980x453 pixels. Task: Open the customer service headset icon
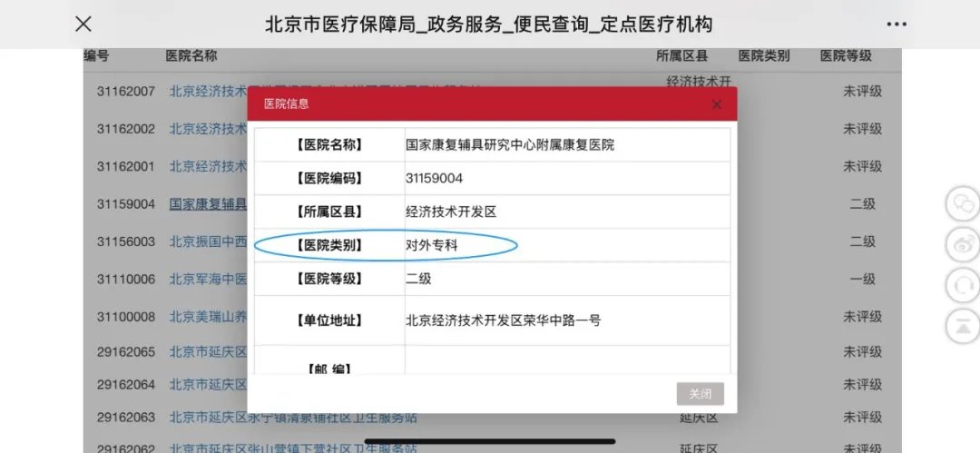click(962, 284)
